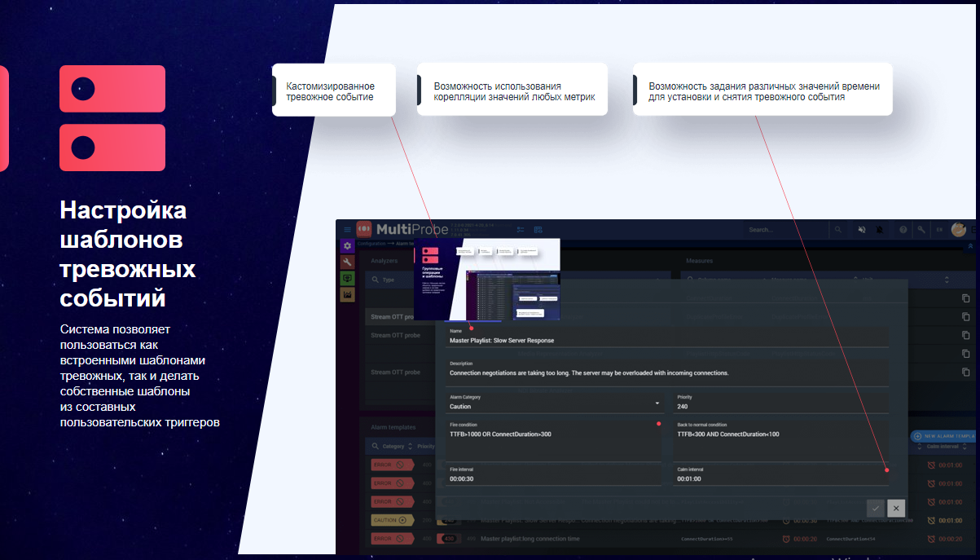Click the red toggle-style alarm templates icon
Image resolution: width=980 pixels, height=560 pixels.
tap(112, 118)
